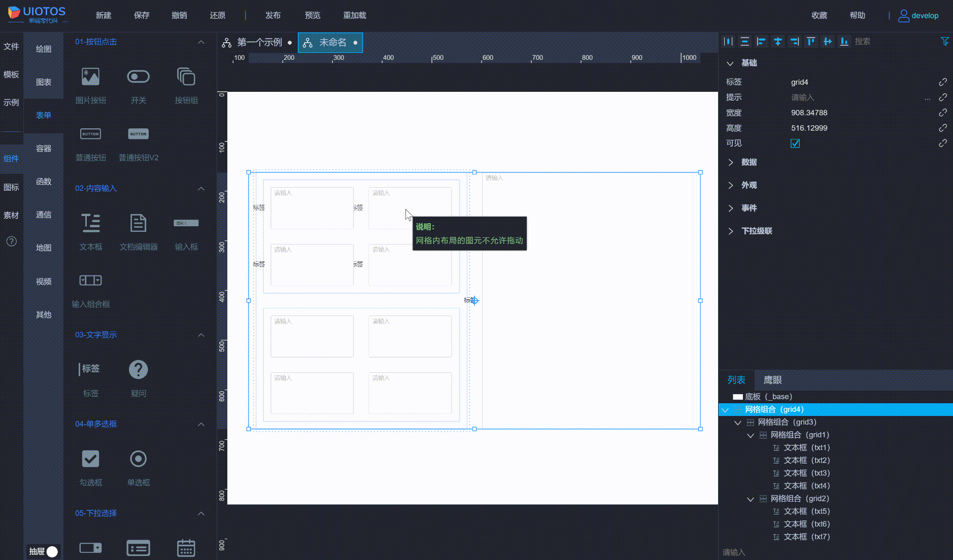The height and width of the screenshot is (560, 953).
Task: Click the 发布 publish button
Action: [x=273, y=15]
